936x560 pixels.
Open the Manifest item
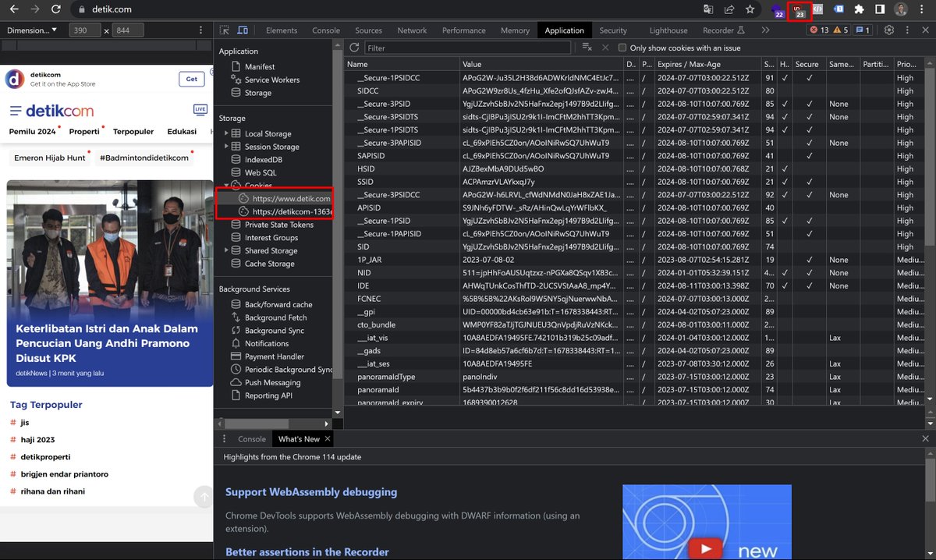(x=260, y=67)
